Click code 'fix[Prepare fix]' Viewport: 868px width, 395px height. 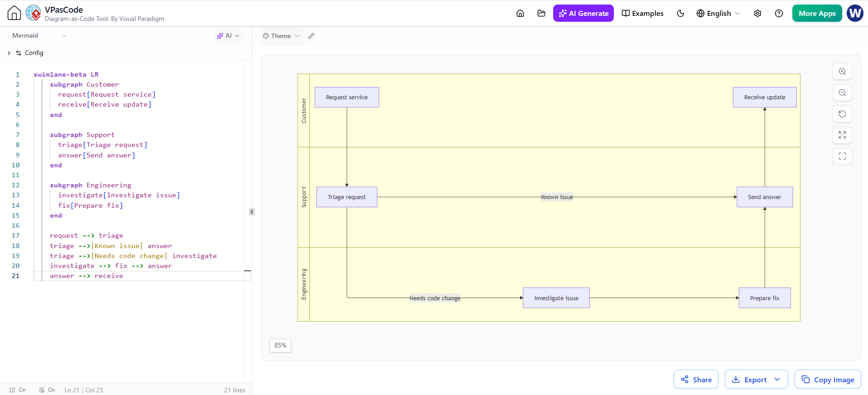(x=90, y=205)
